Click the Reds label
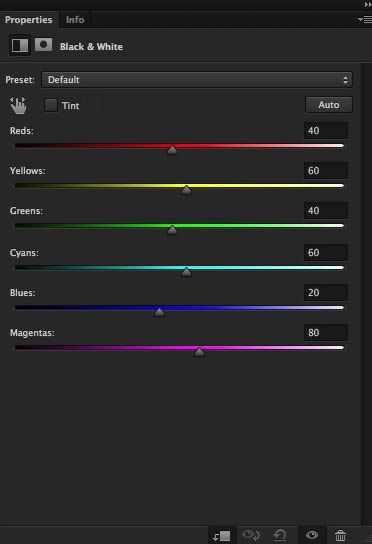The width and height of the screenshot is (372, 544). click(x=22, y=131)
